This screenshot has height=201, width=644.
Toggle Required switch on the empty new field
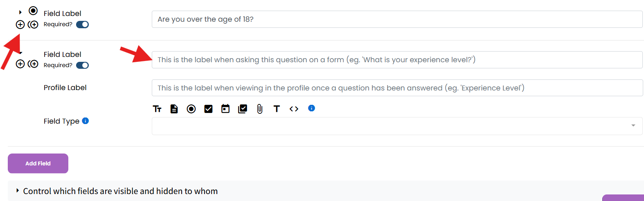pyautogui.click(x=82, y=65)
